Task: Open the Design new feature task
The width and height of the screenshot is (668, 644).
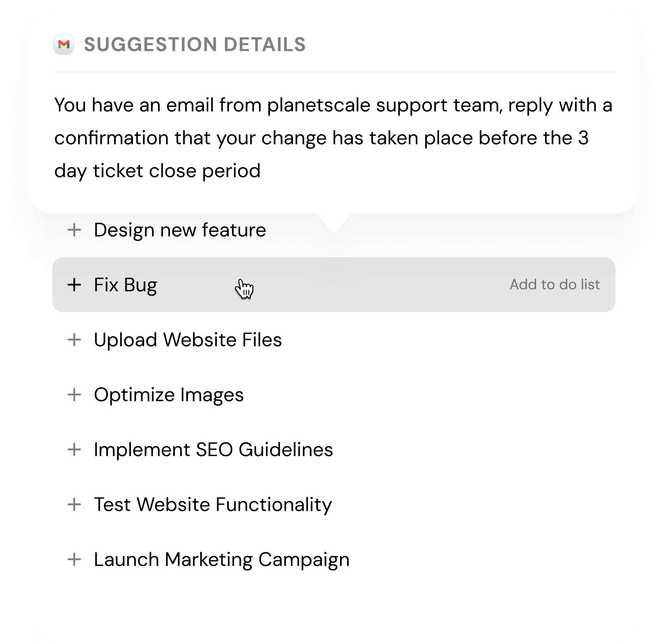Action: tap(180, 230)
